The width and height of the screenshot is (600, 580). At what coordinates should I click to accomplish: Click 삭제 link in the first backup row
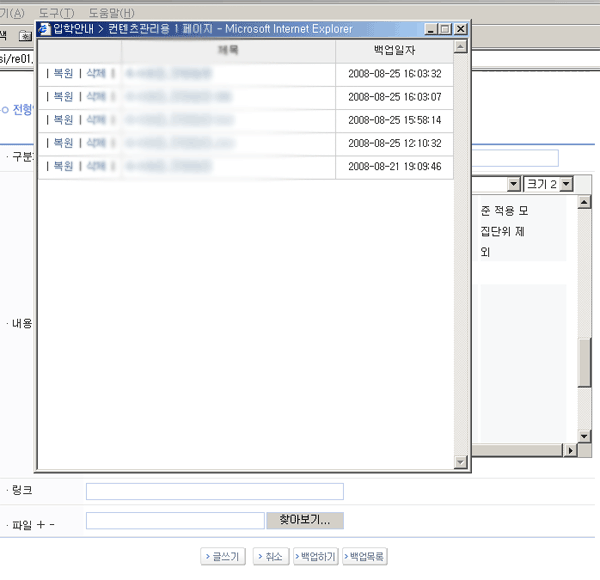tap(96, 74)
